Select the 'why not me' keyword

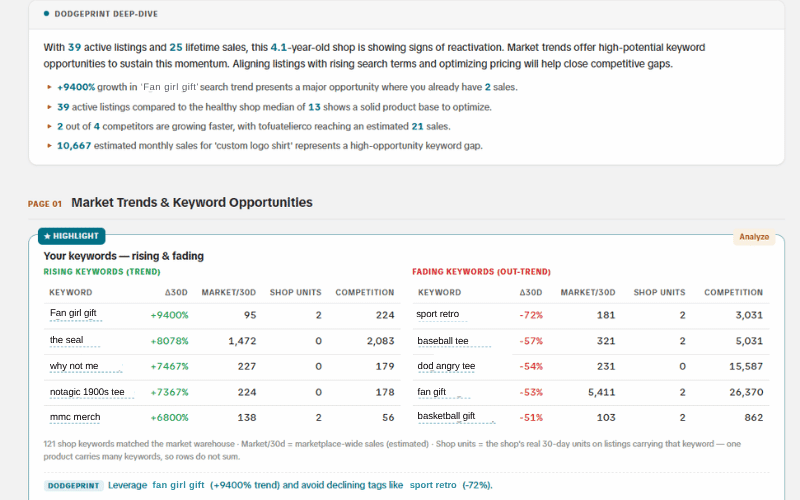[74, 366]
